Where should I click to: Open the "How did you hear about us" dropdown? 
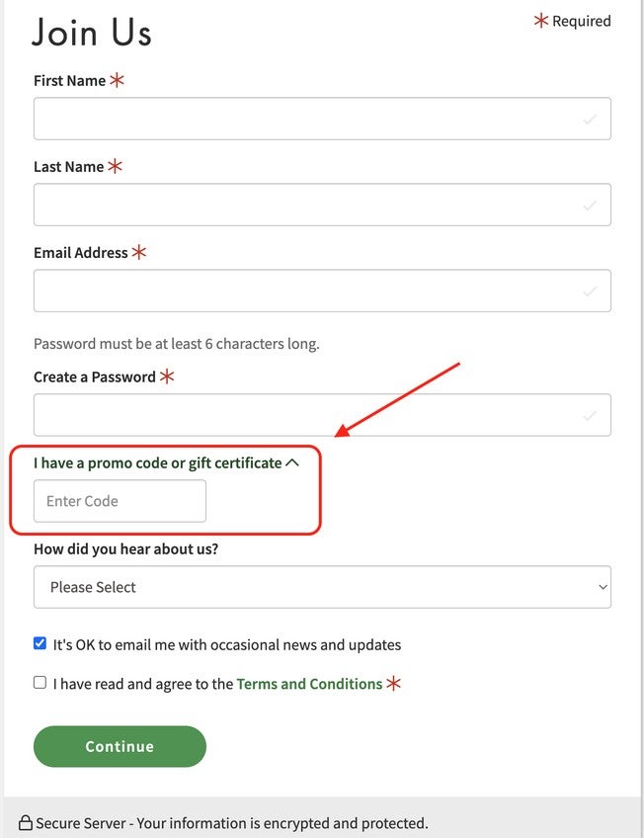point(322,587)
